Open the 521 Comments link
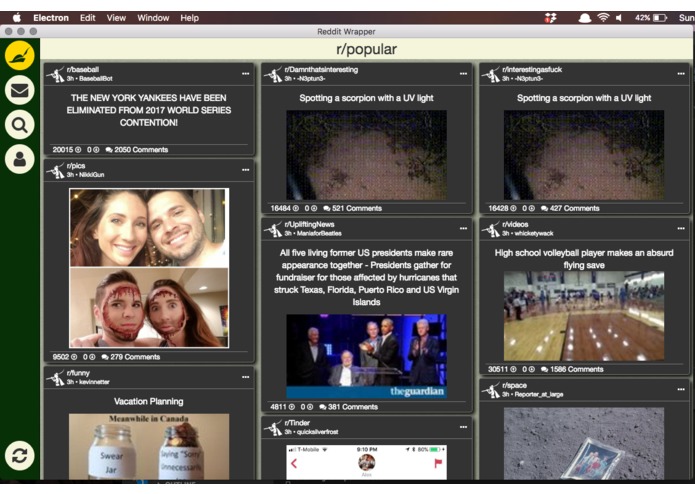 point(352,208)
